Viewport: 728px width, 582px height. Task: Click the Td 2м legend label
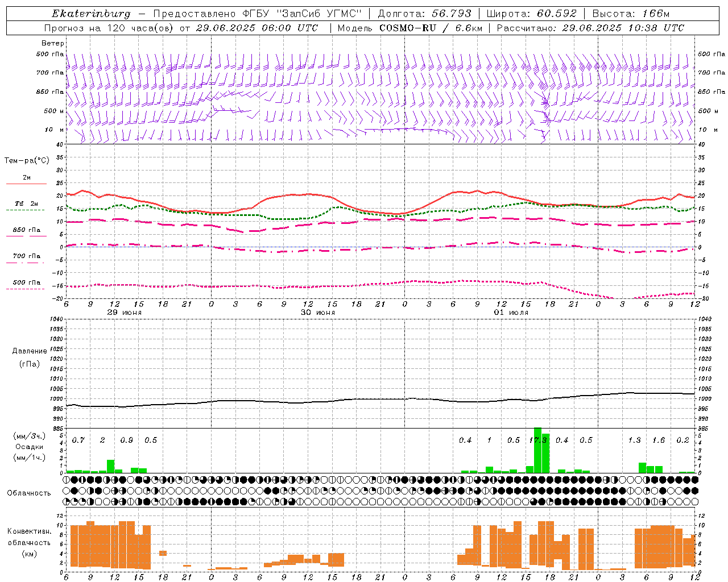coord(27,203)
